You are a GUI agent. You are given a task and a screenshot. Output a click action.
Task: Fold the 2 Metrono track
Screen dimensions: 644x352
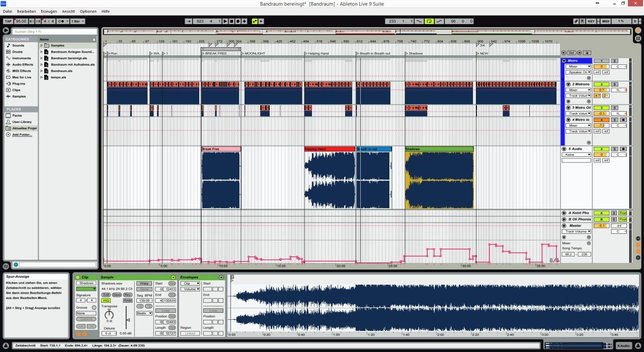click(569, 84)
